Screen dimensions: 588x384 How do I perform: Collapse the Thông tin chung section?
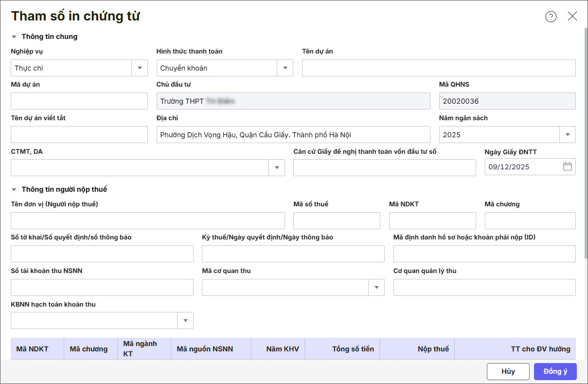click(x=14, y=37)
